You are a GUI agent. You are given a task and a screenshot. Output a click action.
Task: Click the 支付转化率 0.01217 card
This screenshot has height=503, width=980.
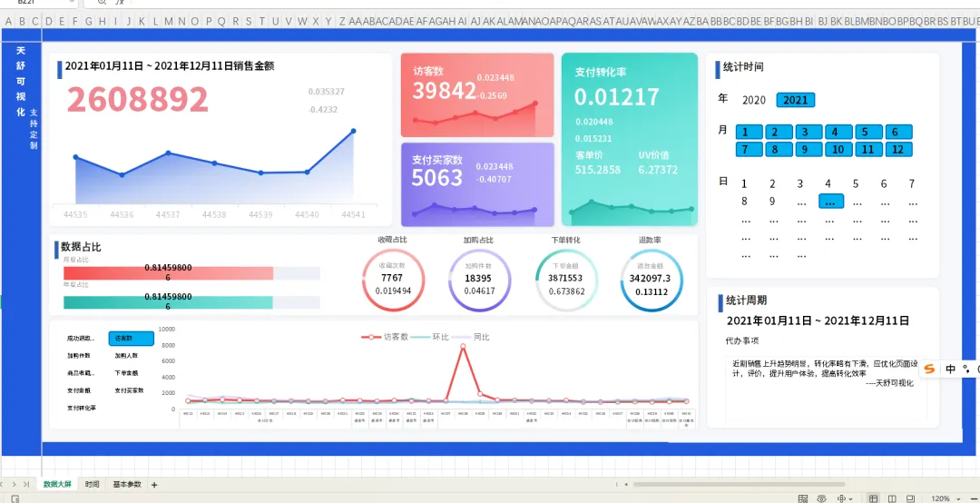pos(630,139)
